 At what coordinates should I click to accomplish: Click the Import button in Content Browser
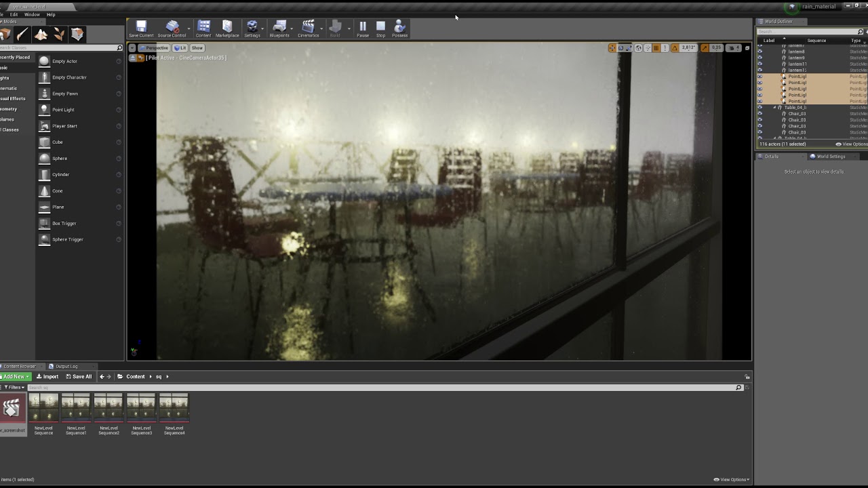click(x=47, y=377)
